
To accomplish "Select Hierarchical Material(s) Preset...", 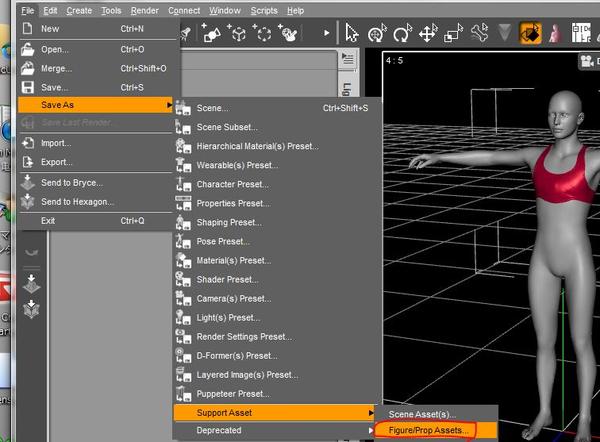I will click(276, 146).
